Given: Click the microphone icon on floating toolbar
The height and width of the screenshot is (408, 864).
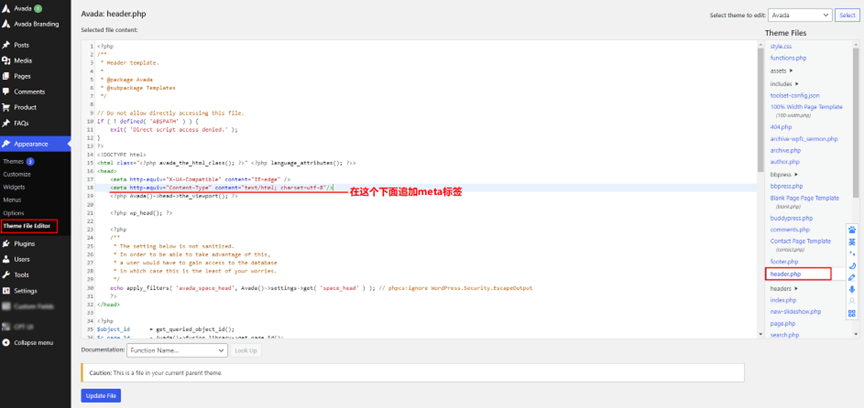Looking at the screenshot, I should [x=852, y=289].
